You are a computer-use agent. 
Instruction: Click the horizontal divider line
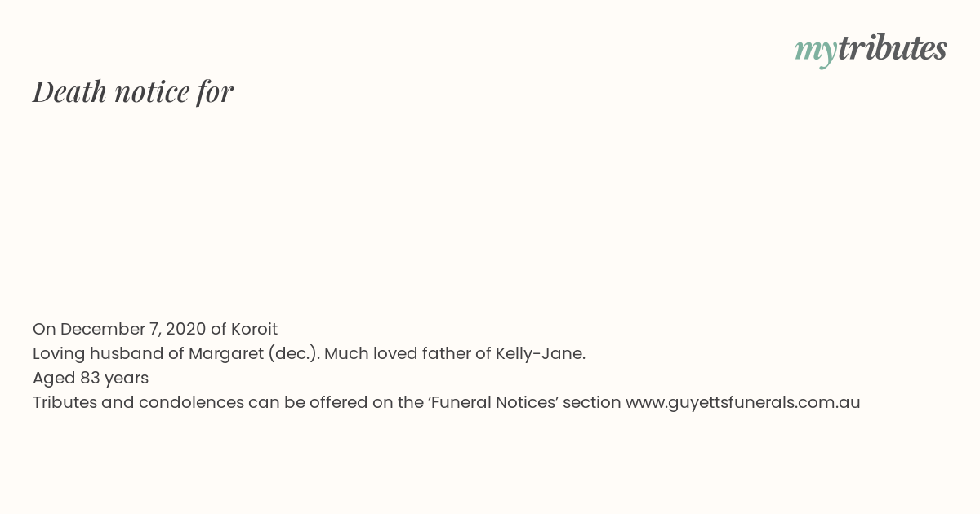490,290
